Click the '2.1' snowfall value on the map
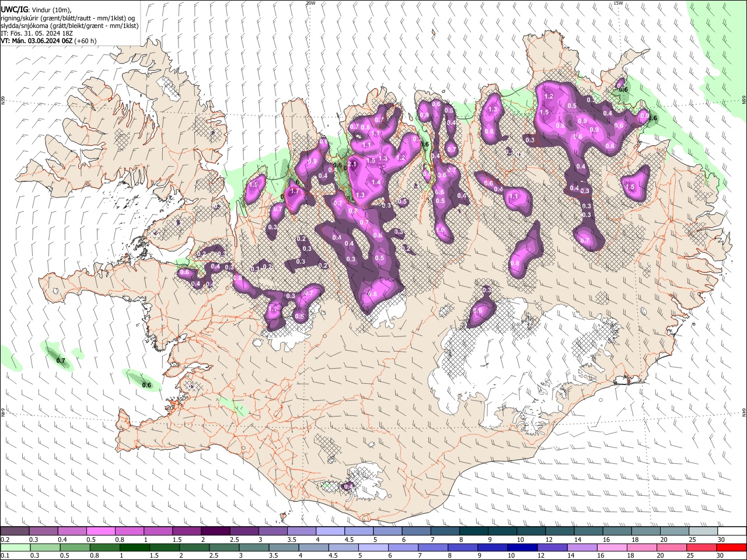This screenshot has height=560, width=747. [x=352, y=165]
